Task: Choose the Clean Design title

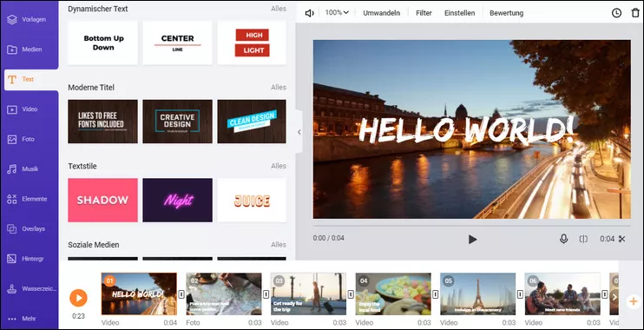Action: point(252,122)
